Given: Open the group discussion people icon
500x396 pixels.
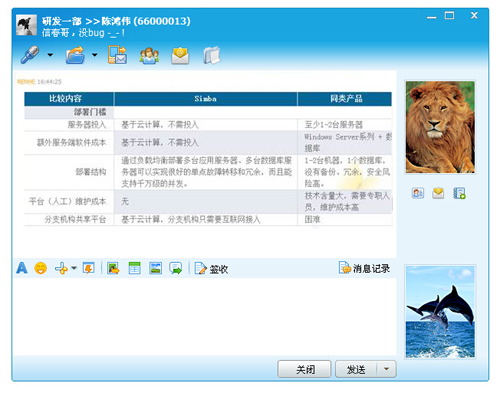Looking at the screenshot, I should (x=149, y=55).
